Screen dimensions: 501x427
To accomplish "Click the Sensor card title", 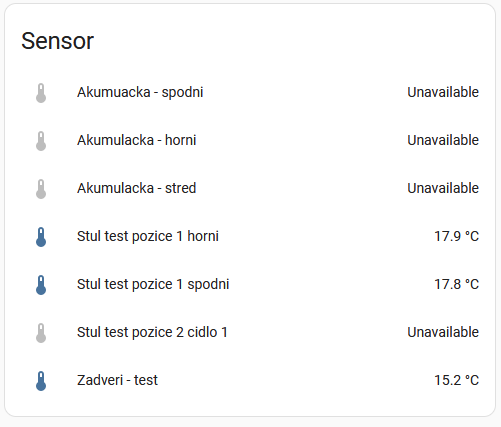I will pos(57,41).
